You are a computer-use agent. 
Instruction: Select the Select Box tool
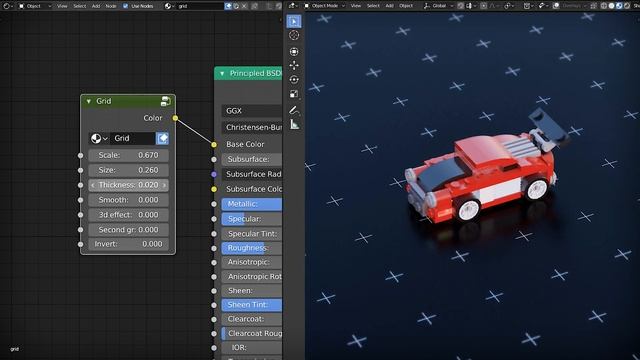pyautogui.click(x=294, y=21)
